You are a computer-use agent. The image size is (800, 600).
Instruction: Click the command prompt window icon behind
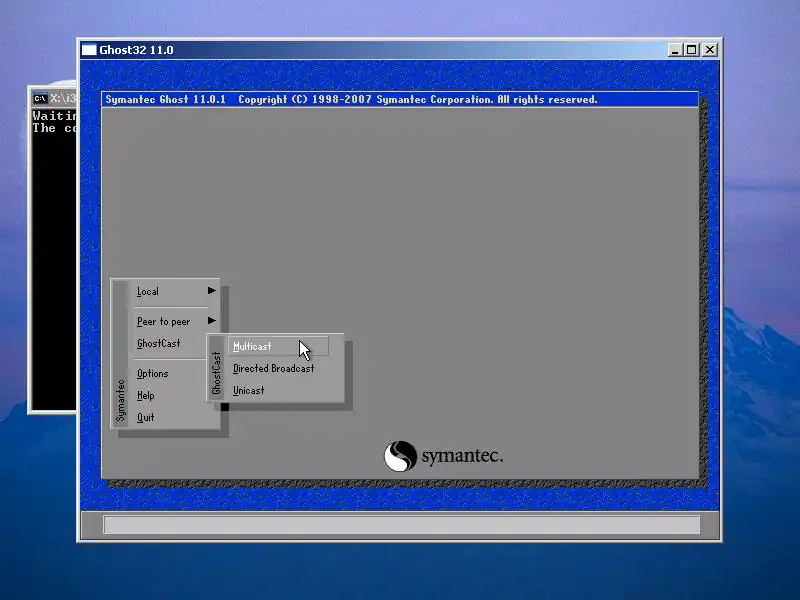(x=40, y=98)
